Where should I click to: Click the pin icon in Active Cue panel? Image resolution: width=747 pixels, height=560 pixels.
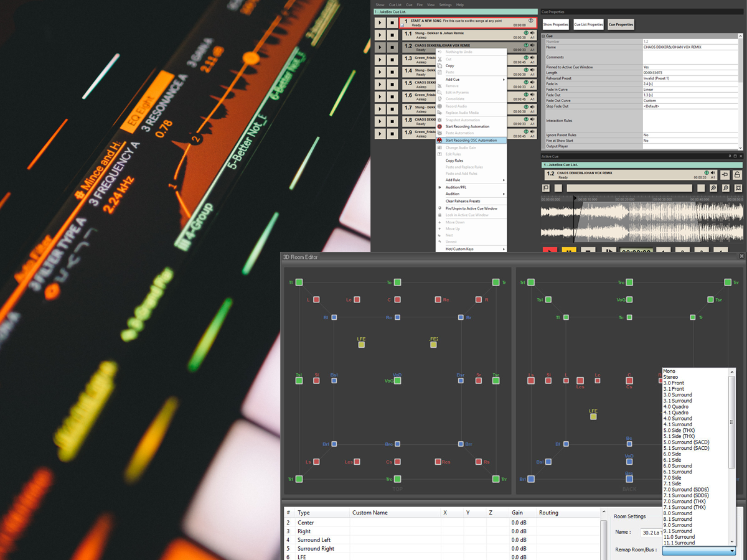[x=725, y=175]
